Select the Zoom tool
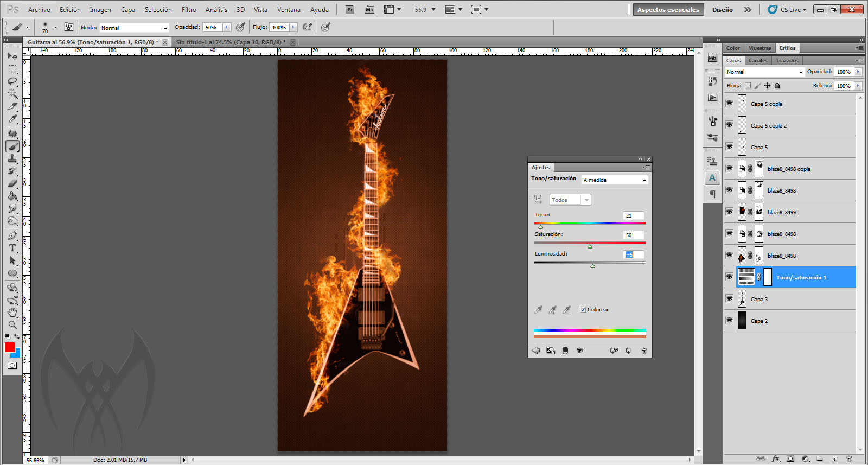The height and width of the screenshot is (465, 868). tap(12, 325)
